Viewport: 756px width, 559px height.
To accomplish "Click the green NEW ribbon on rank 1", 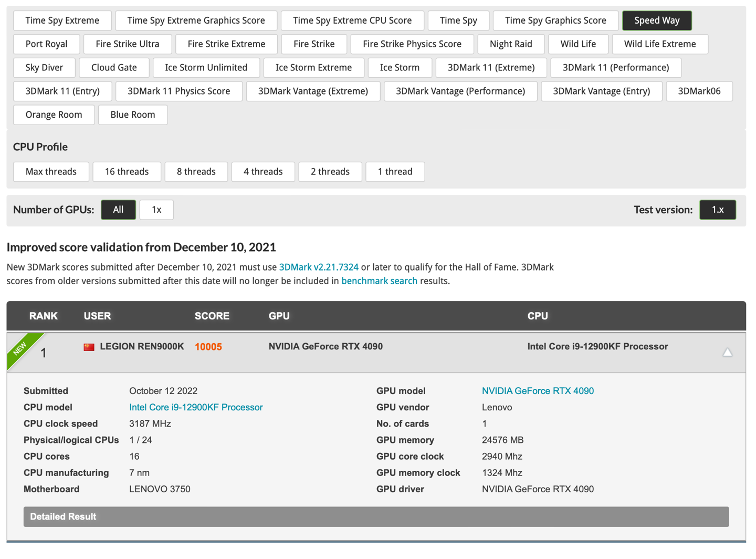I will (21, 348).
